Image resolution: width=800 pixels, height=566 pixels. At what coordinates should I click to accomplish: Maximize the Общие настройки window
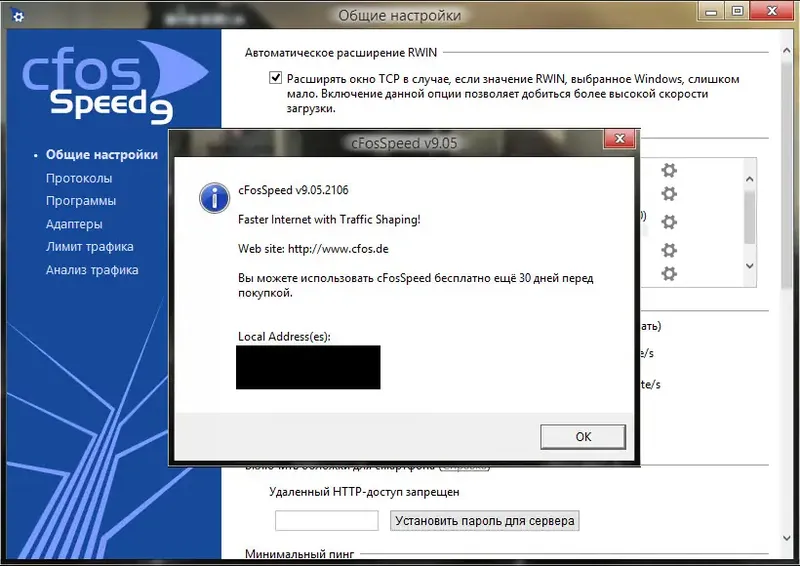click(x=737, y=11)
